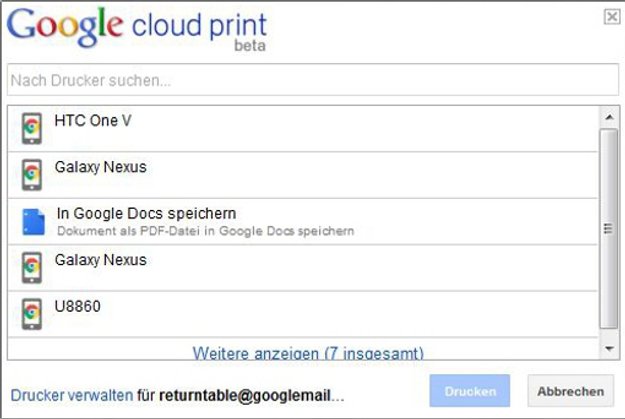Select the U8860 device entry
The height and width of the screenshot is (419, 625).
coord(303,314)
